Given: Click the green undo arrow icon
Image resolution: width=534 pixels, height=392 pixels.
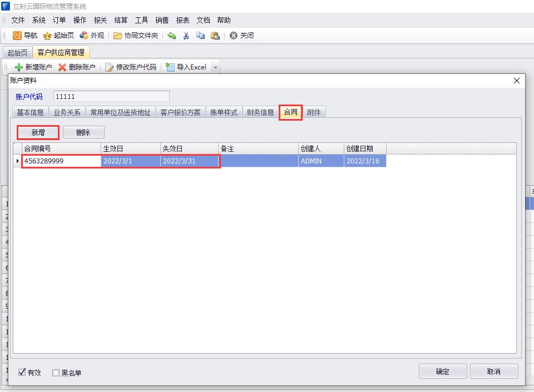Looking at the screenshot, I should pyautogui.click(x=171, y=36).
